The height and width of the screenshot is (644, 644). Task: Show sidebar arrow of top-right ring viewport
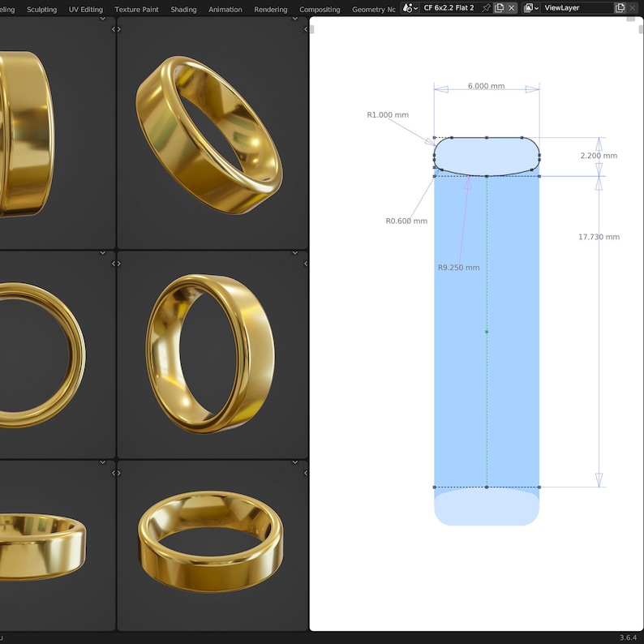click(x=305, y=29)
